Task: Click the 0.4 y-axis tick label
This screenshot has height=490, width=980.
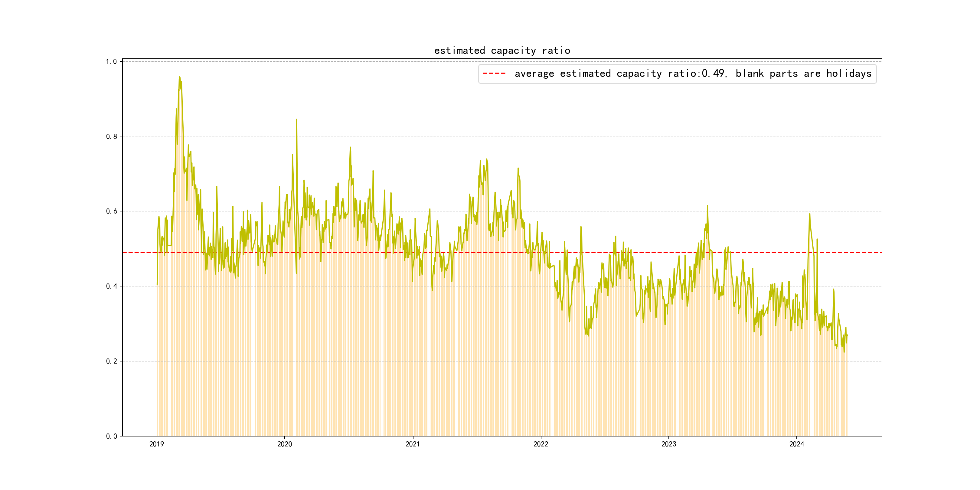Action: (x=111, y=286)
